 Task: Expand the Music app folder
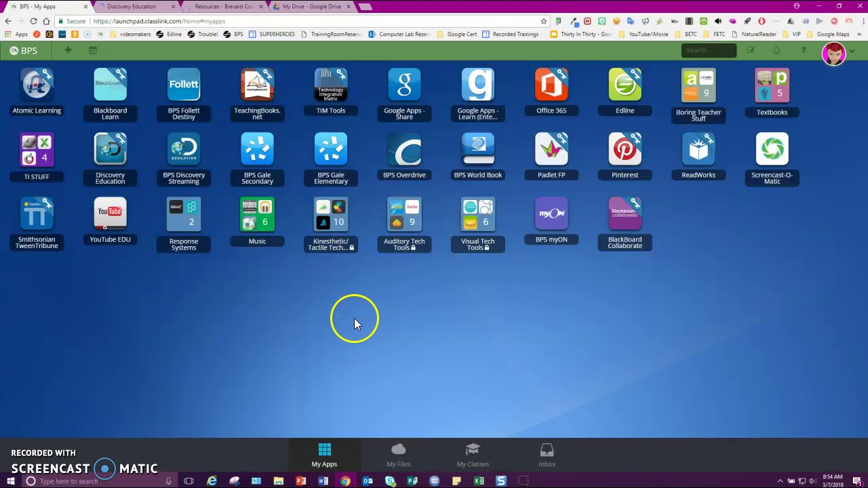click(x=257, y=215)
